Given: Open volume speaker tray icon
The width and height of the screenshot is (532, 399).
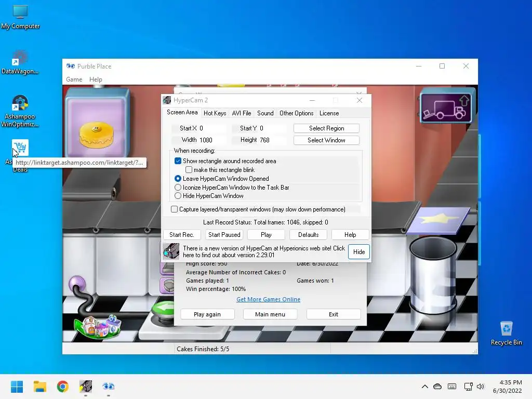Looking at the screenshot, I should (x=481, y=387).
